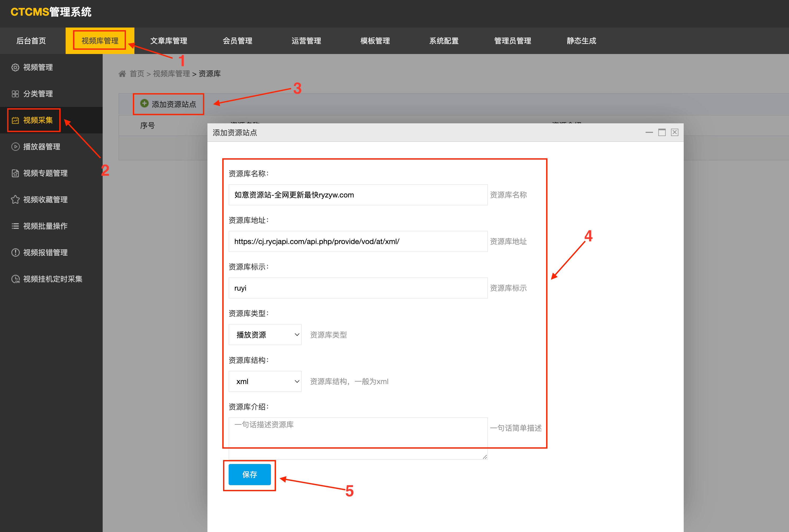Click the 视频收藏管理 star icon
This screenshot has height=532, width=789.
tap(15, 200)
